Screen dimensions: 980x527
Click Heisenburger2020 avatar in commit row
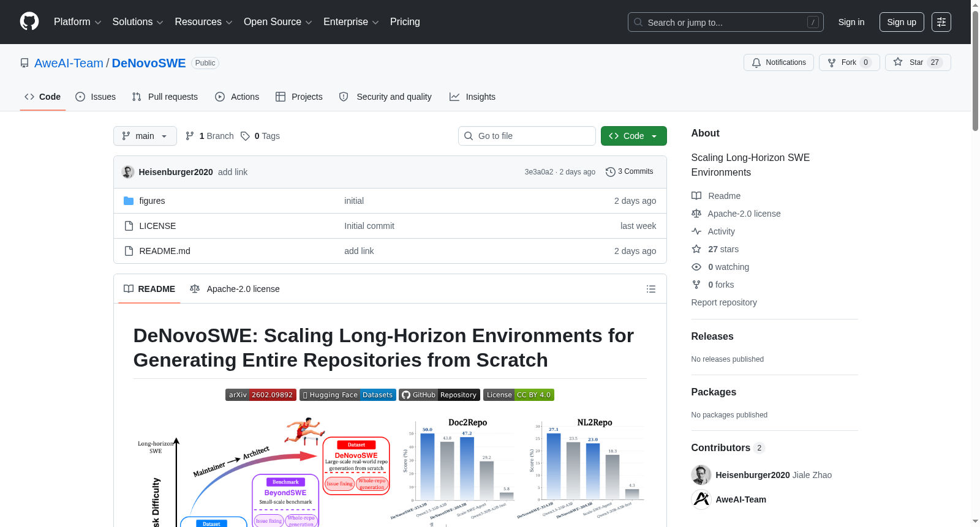point(128,172)
